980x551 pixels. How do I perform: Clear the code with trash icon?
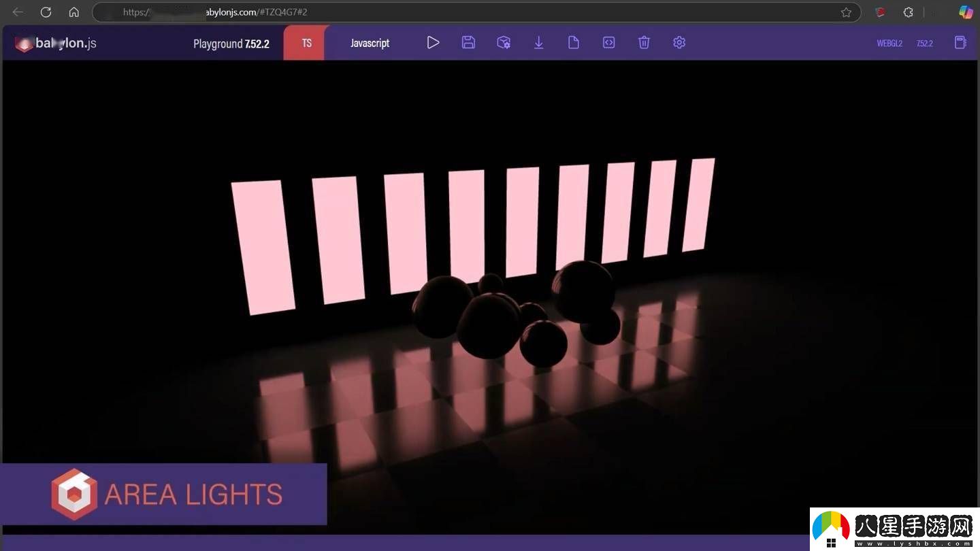coord(644,43)
